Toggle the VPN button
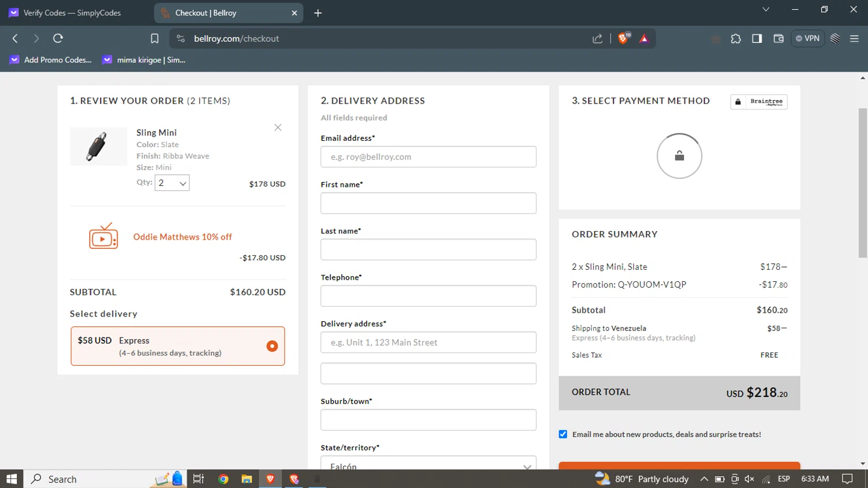This screenshot has width=868, height=488. coord(807,39)
